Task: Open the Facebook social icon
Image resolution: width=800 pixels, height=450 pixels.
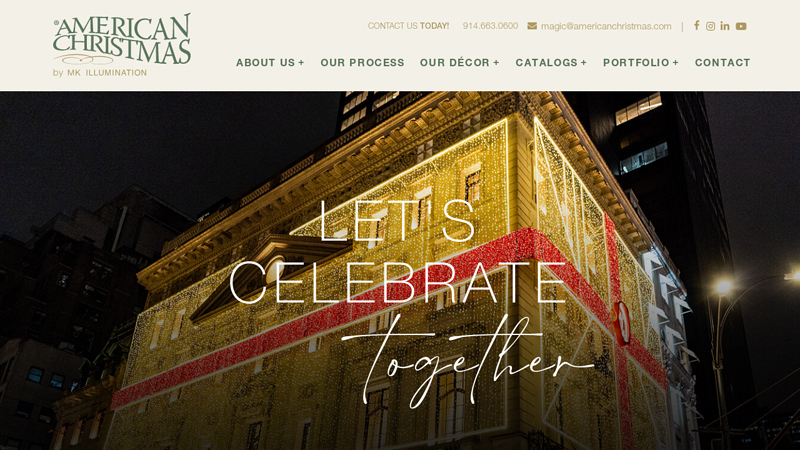Action: pyautogui.click(x=696, y=26)
